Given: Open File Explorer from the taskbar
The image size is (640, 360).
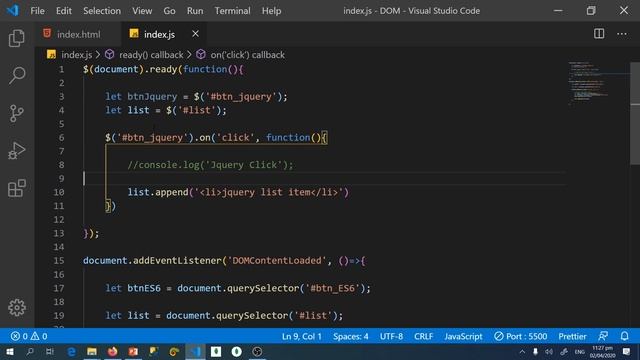Looking at the screenshot, I should [92, 351].
